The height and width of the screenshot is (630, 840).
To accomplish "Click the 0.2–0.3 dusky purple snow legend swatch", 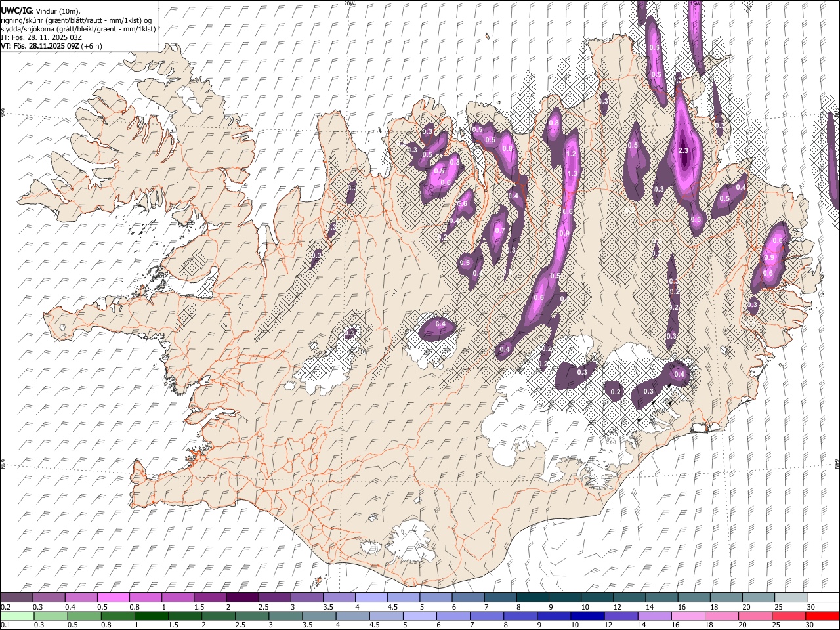I will (16, 597).
